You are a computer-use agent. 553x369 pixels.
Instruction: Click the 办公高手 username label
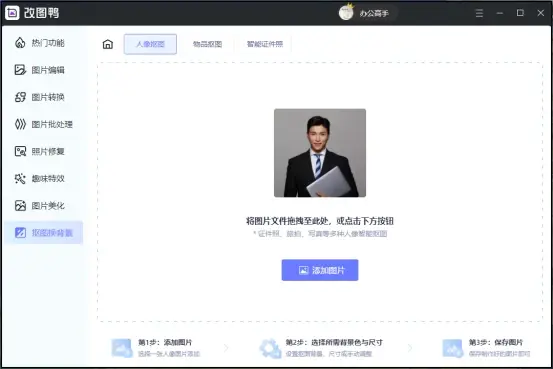point(374,13)
